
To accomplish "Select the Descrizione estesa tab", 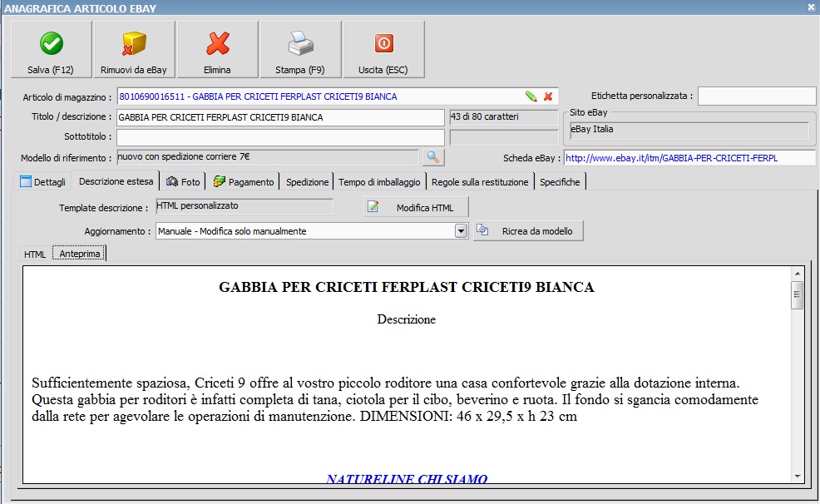I will click(116, 181).
